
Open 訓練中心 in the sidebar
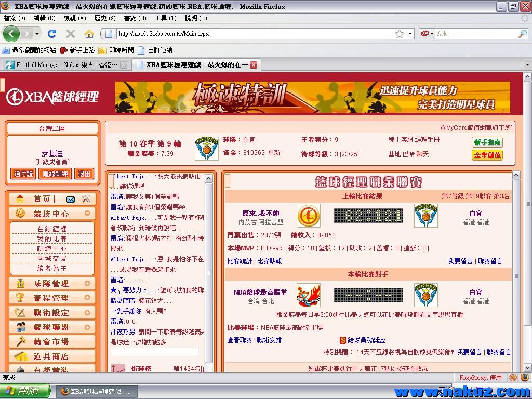click(52, 249)
